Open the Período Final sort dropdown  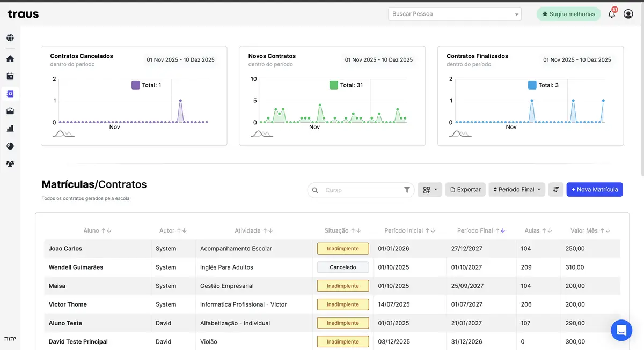(x=516, y=190)
